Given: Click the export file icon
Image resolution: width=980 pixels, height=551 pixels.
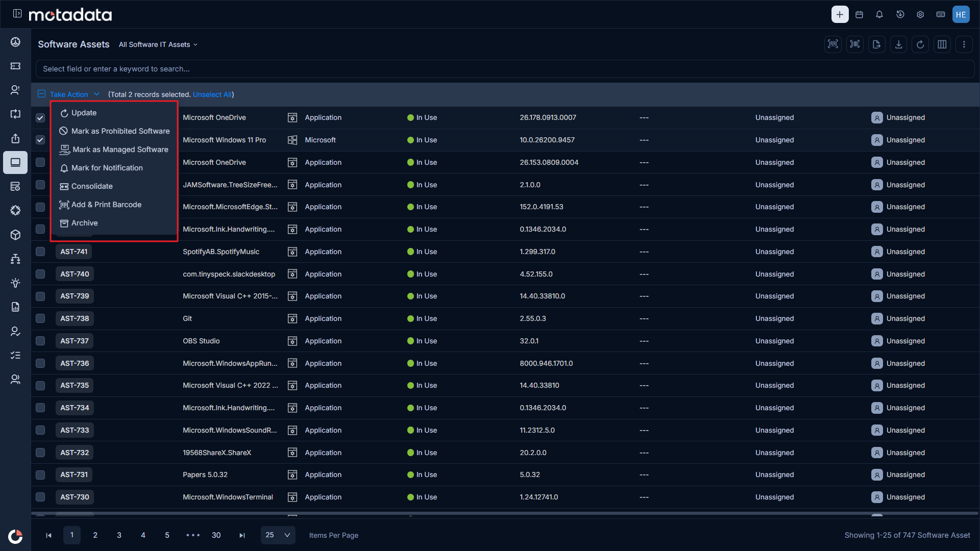Looking at the screenshot, I should coord(877,44).
